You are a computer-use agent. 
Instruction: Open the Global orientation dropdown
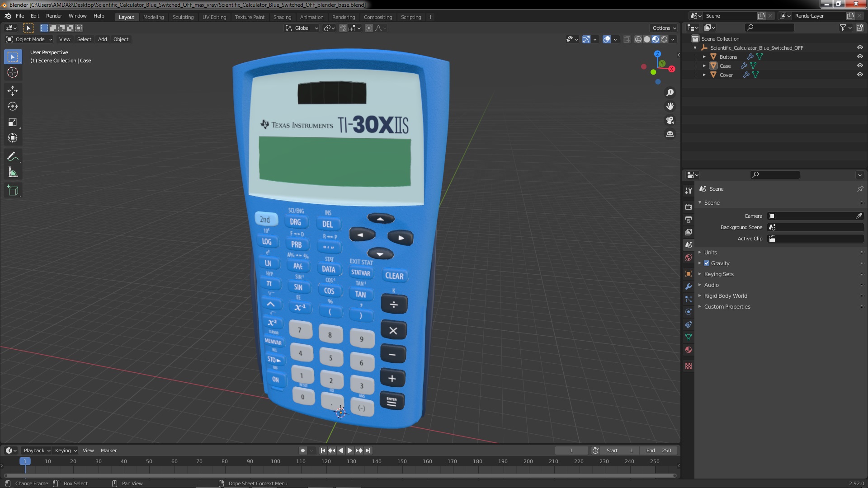point(302,28)
